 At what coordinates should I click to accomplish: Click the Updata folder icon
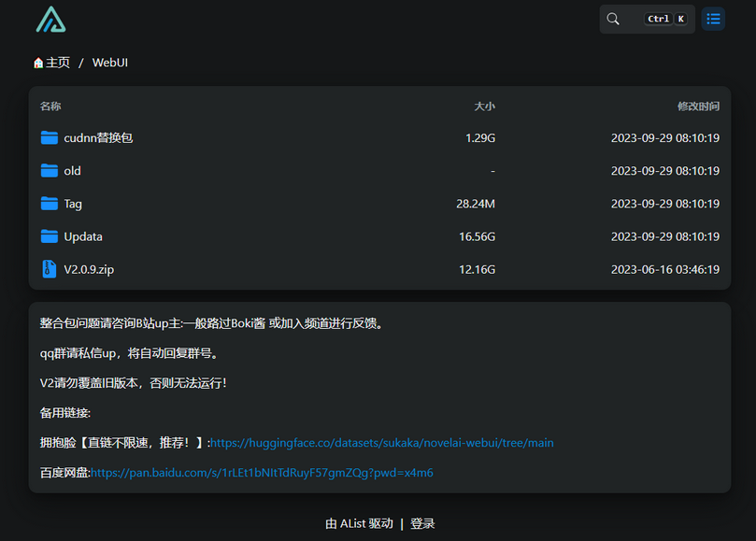point(50,236)
